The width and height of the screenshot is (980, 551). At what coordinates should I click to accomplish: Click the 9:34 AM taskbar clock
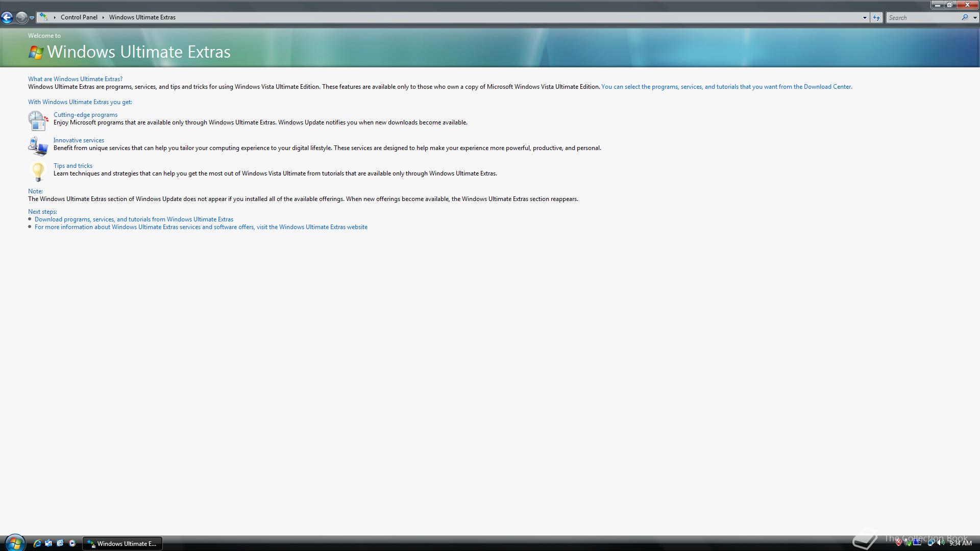coord(961,543)
